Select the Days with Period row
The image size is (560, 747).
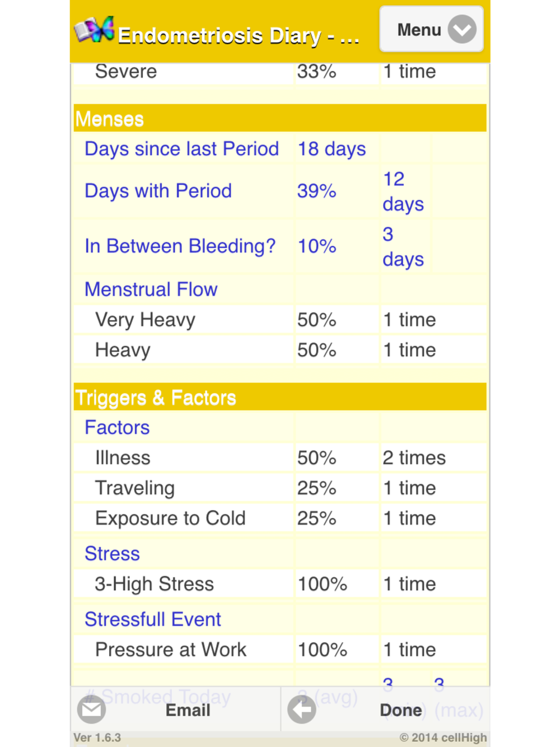point(158,191)
